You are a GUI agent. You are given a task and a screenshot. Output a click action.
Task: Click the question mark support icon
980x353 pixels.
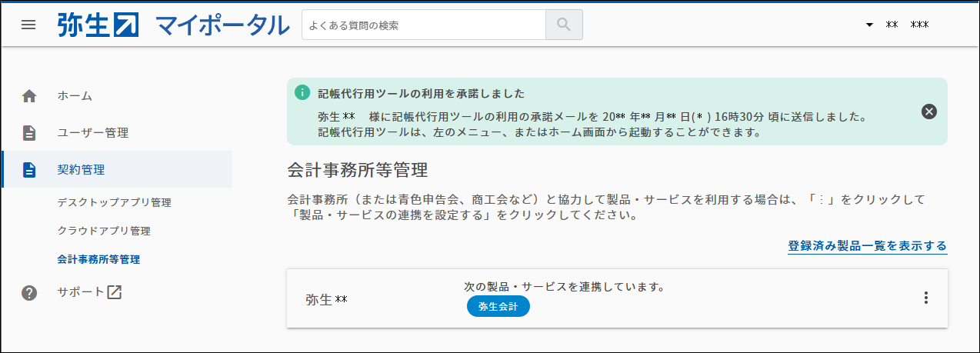coord(29,293)
